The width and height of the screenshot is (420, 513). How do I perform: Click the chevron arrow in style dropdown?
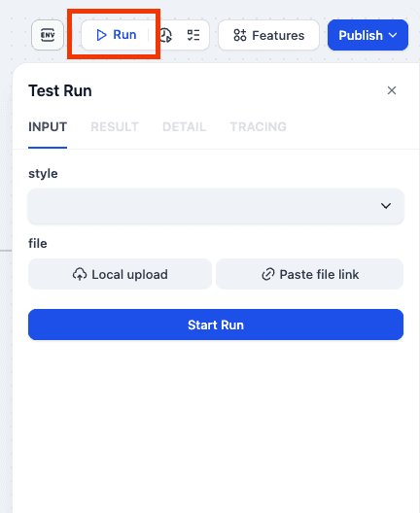click(x=386, y=206)
